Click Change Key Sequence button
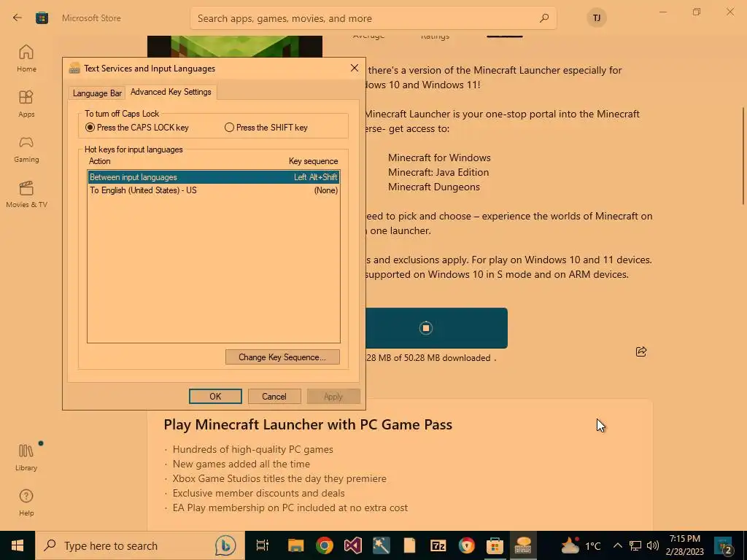This screenshot has width=747, height=560. [282, 357]
